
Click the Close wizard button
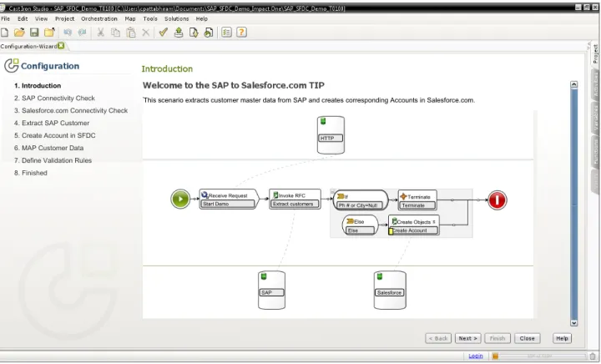pos(527,338)
